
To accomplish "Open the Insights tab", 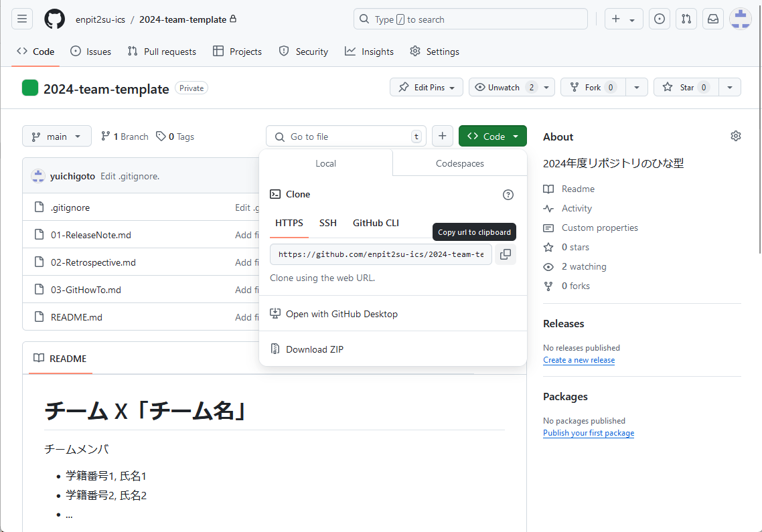I will [370, 52].
